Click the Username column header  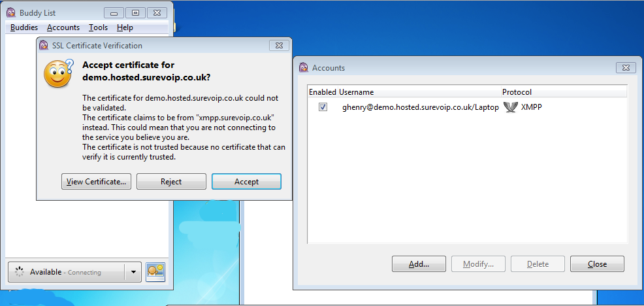[419, 92]
